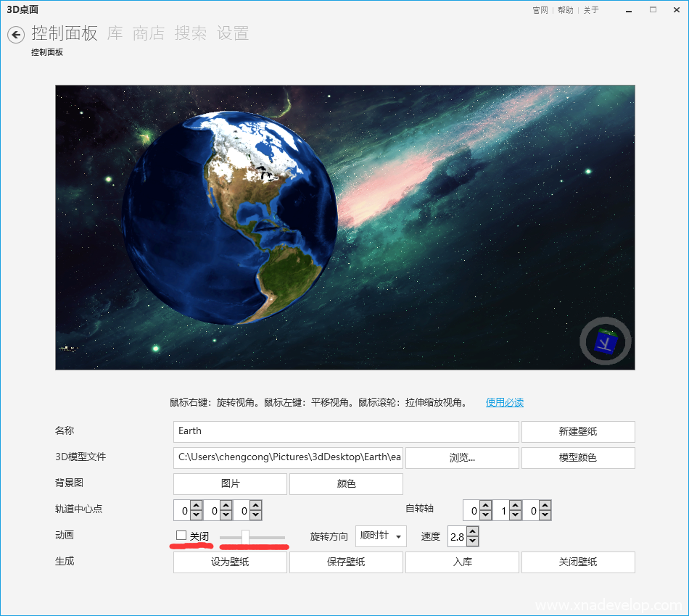Click the animation slider thumb
The height and width of the screenshot is (616, 689).
click(246, 537)
